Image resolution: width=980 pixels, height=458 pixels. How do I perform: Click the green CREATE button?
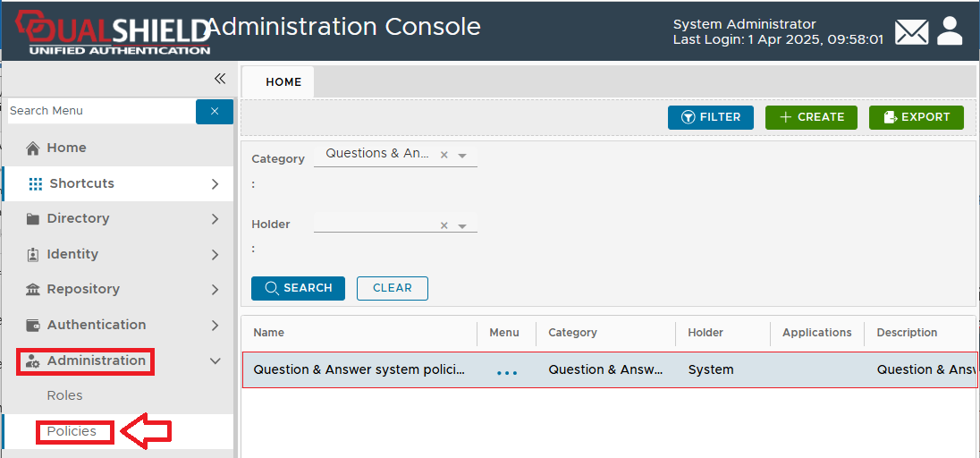point(811,117)
